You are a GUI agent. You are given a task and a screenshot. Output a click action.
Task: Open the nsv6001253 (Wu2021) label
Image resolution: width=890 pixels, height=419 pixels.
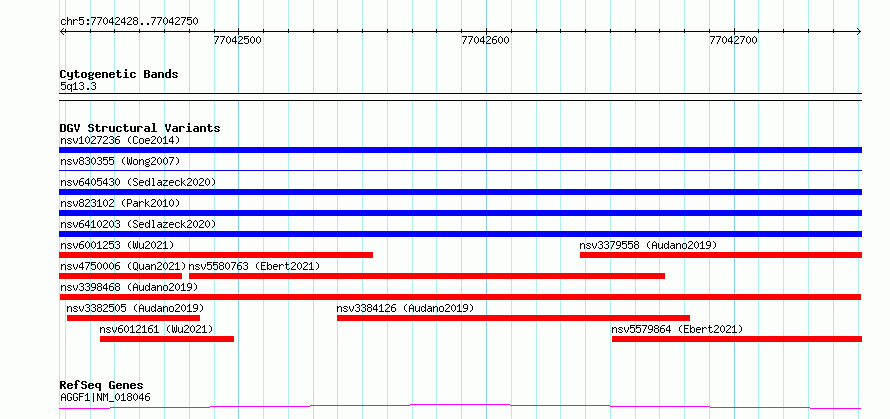tap(117, 245)
